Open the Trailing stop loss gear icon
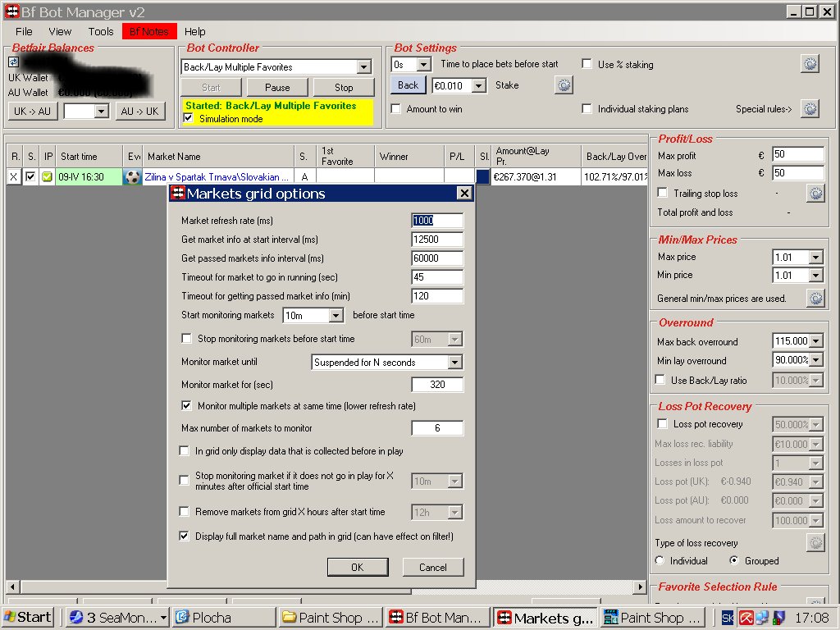This screenshot has height=630, width=840. tap(815, 194)
